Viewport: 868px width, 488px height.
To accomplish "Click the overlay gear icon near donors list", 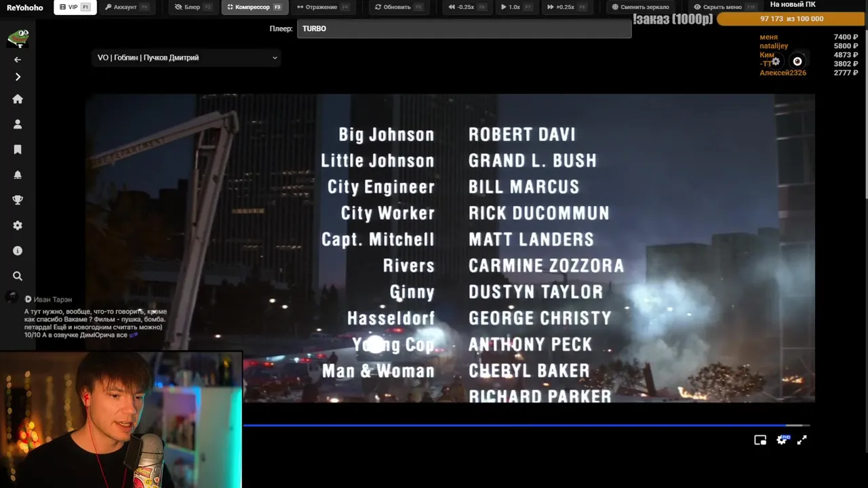I will 776,61.
